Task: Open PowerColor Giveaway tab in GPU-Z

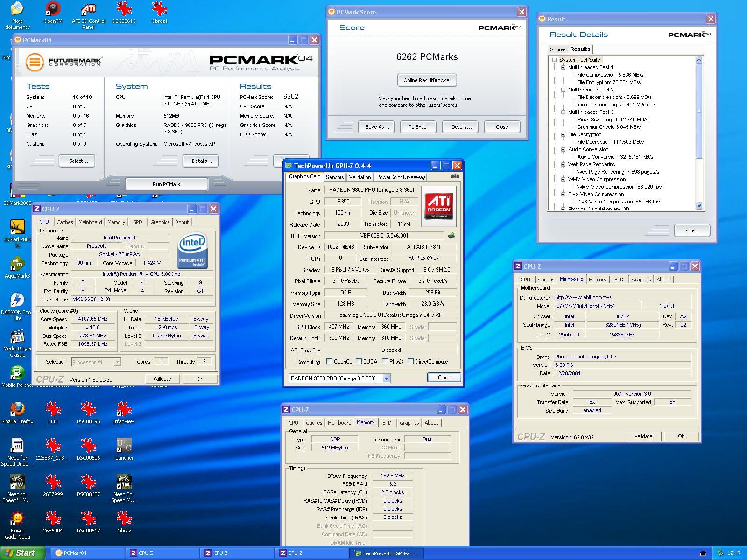Action: [401, 177]
